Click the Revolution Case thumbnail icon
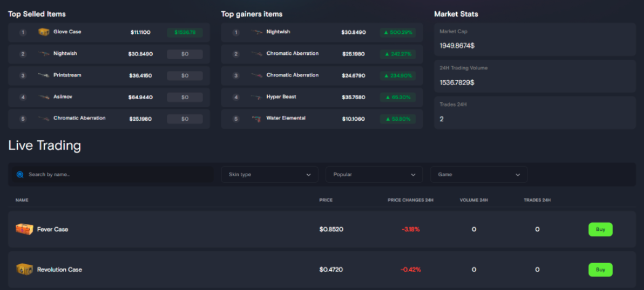644x290 pixels. click(x=24, y=270)
